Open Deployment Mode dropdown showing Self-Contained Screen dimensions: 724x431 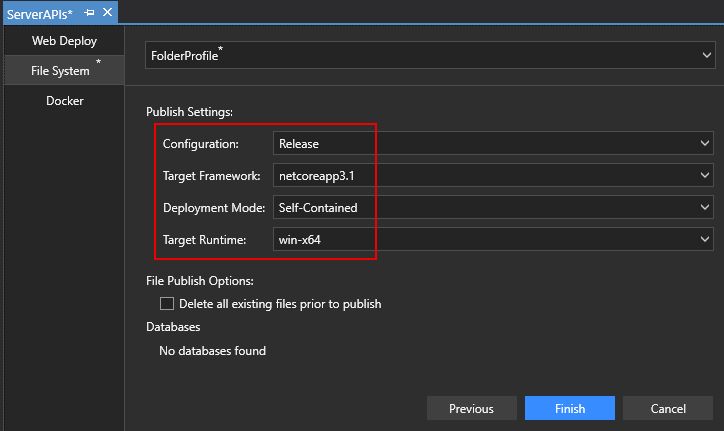pos(493,207)
